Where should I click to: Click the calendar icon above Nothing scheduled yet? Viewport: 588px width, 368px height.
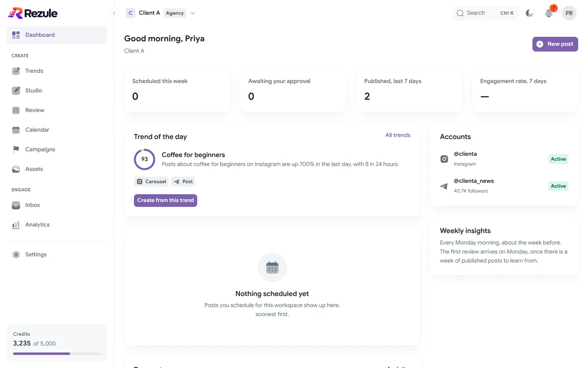[272, 267]
